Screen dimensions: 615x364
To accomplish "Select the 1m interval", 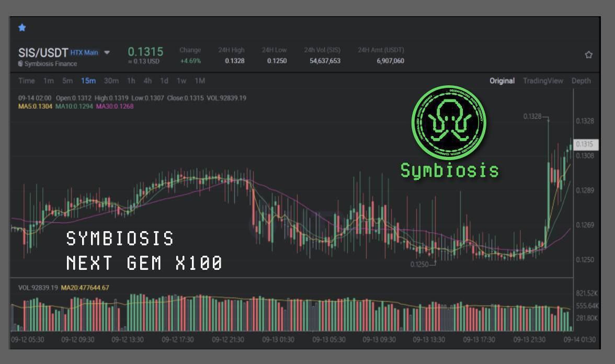I will [49, 81].
